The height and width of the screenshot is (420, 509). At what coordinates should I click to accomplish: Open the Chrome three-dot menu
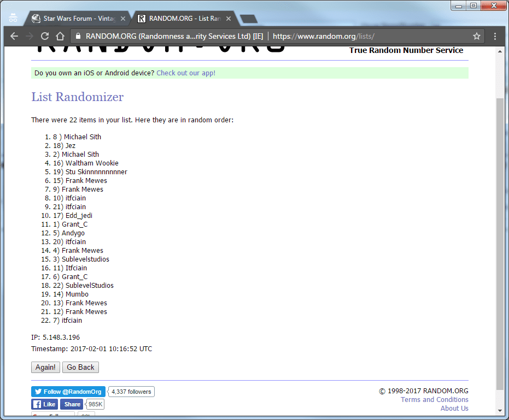495,36
